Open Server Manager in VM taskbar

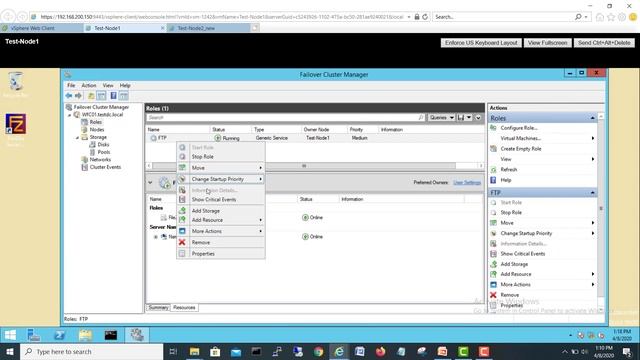(x=34, y=335)
